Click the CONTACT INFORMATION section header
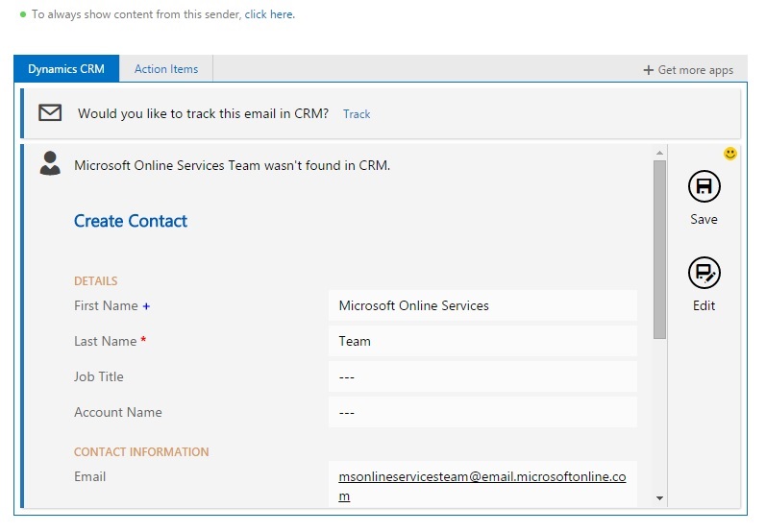Viewport: 766px width, 532px height. pyautogui.click(x=141, y=452)
